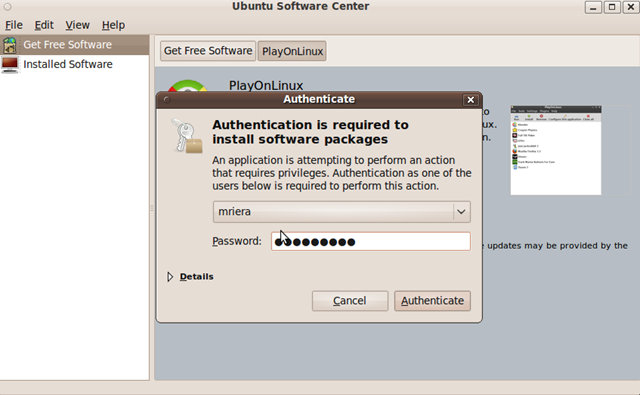Viewport: 640px width, 395px height.
Task: Open the mriera user dropdown
Action: pyautogui.click(x=342, y=211)
